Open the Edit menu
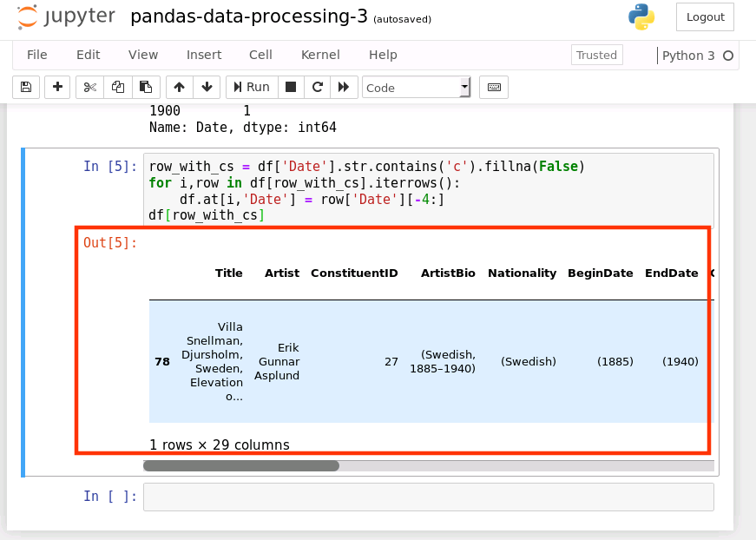 pos(89,55)
